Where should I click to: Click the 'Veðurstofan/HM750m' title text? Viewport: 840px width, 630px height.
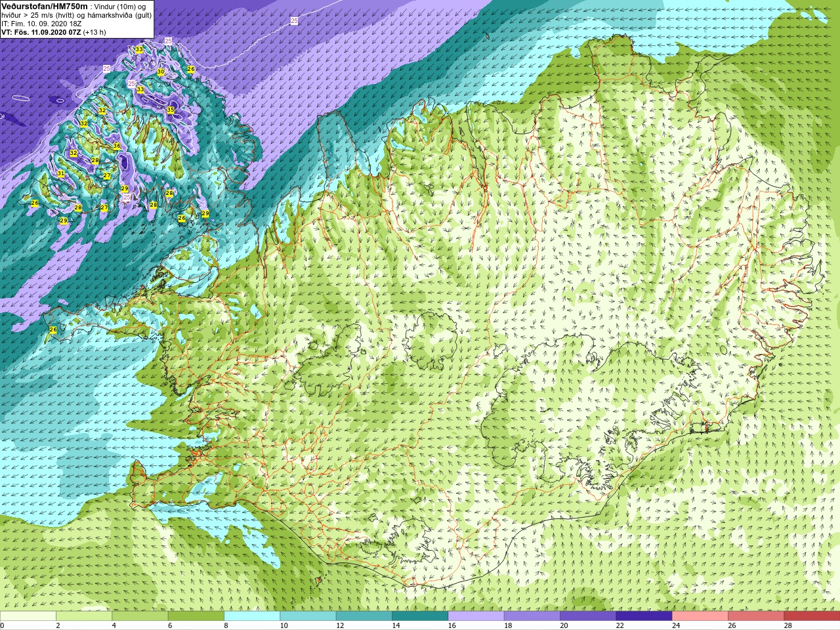click(x=45, y=6)
